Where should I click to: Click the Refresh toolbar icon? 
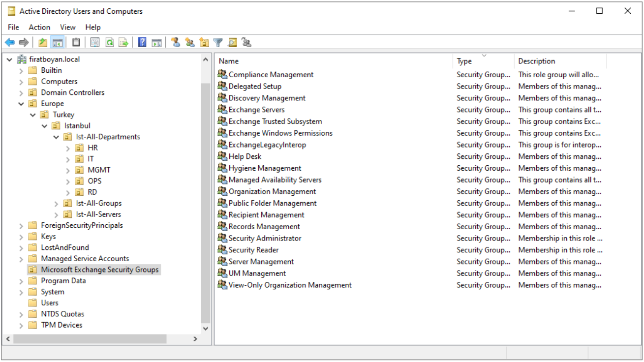click(x=109, y=43)
